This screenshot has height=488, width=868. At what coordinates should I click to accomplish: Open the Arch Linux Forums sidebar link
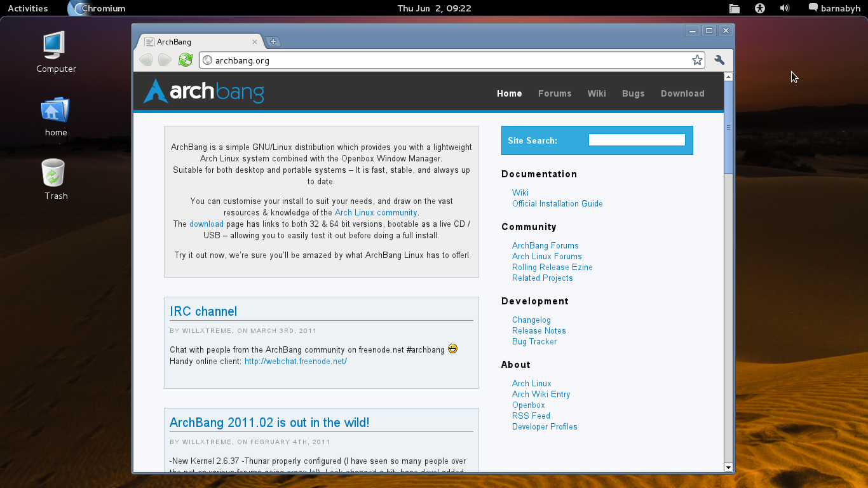tap(547, 256)
